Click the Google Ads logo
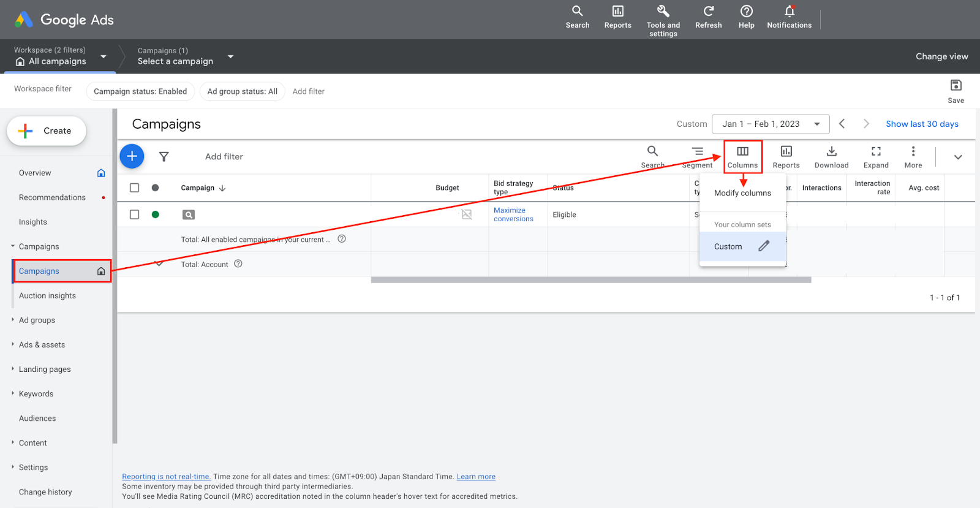Viewport: 980px width, 508px height. (x=64, y=20)
